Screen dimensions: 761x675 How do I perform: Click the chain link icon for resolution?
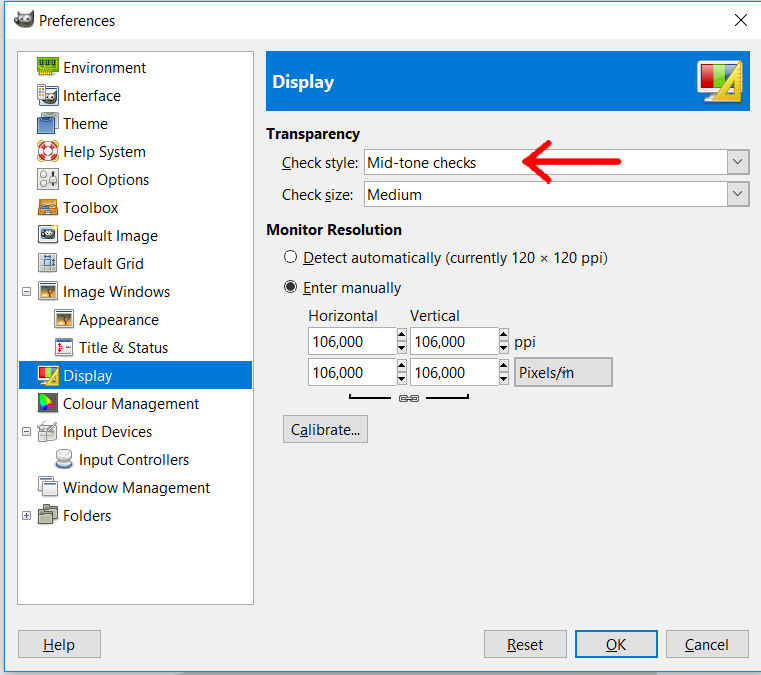(x=409, y=398)
